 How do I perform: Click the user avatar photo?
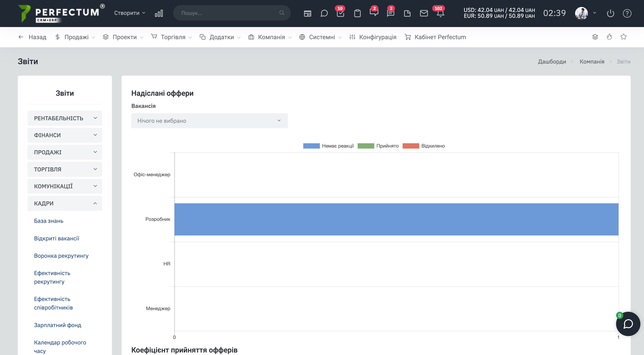(581, 13)
